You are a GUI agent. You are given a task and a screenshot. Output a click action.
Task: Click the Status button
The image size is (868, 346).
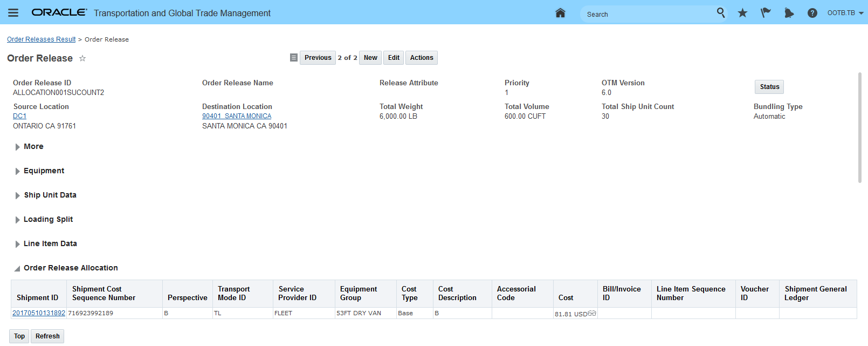(x=769, y=87)
